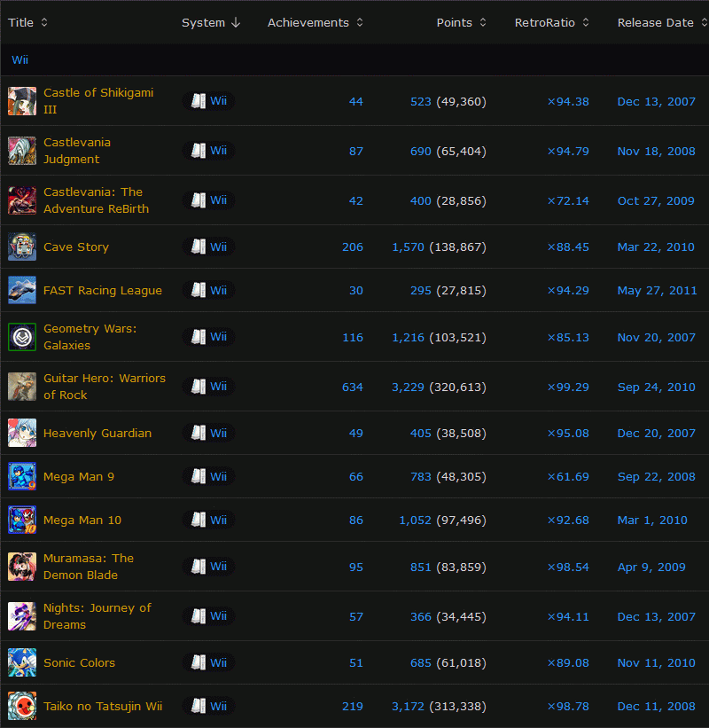
Task: Toggle sorting on the System column
Action: pos(211,22)
